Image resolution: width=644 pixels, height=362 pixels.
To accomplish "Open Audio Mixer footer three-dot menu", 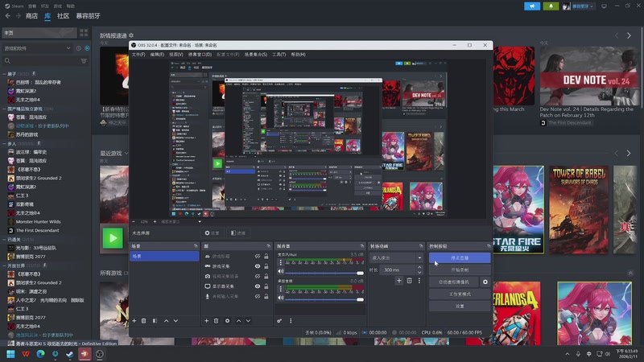I will point(291,320).
